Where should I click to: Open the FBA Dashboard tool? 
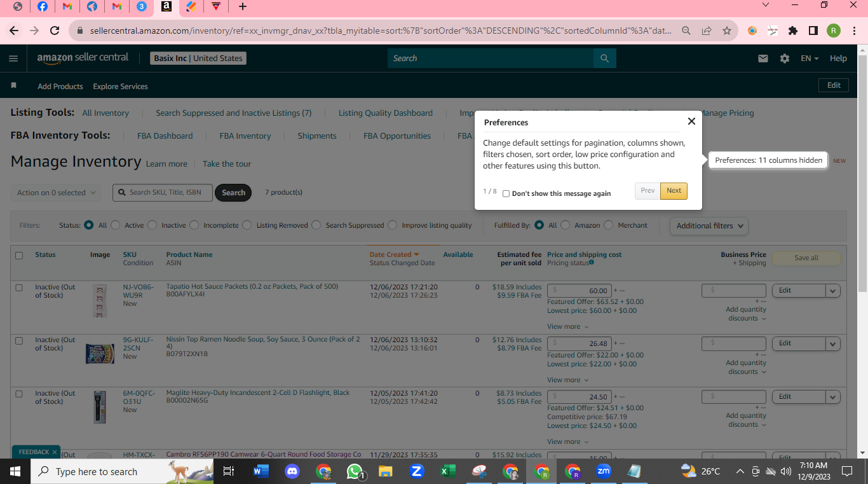coord(165,135)
